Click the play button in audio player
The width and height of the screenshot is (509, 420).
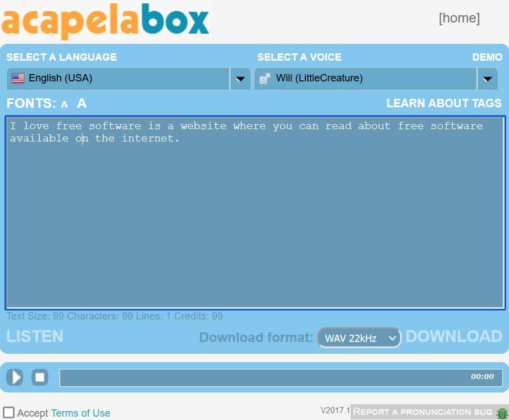15,377
